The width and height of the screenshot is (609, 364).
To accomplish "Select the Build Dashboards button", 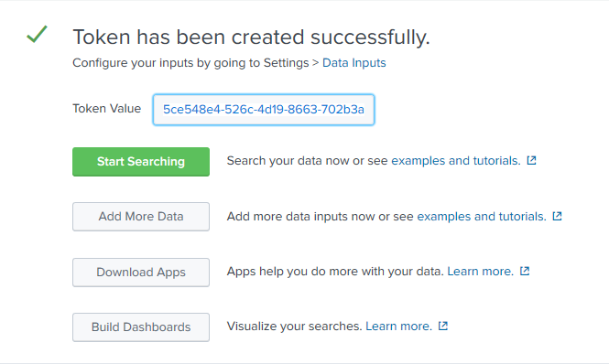I will pos(141,327).
